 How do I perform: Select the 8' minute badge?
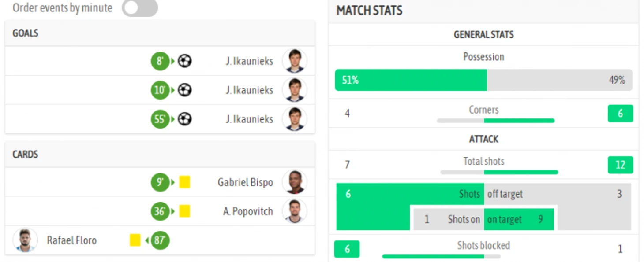pos(160,61)
